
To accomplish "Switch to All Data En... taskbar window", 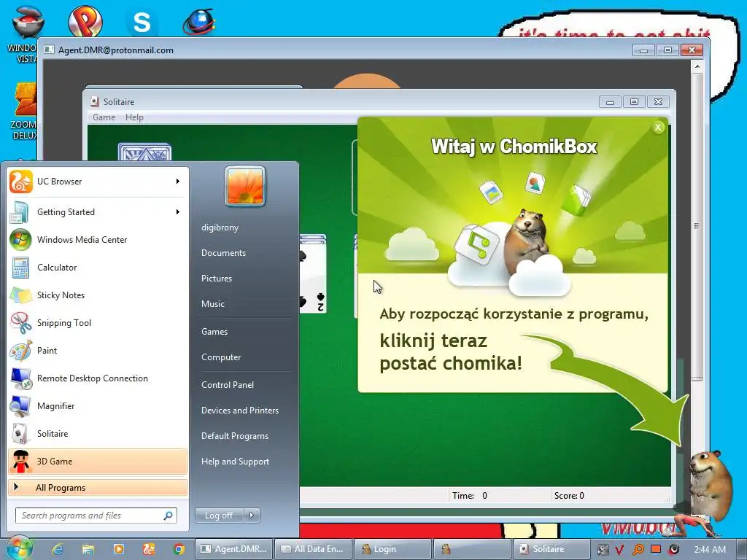I will pyautogui.click(x=314, y=549).
